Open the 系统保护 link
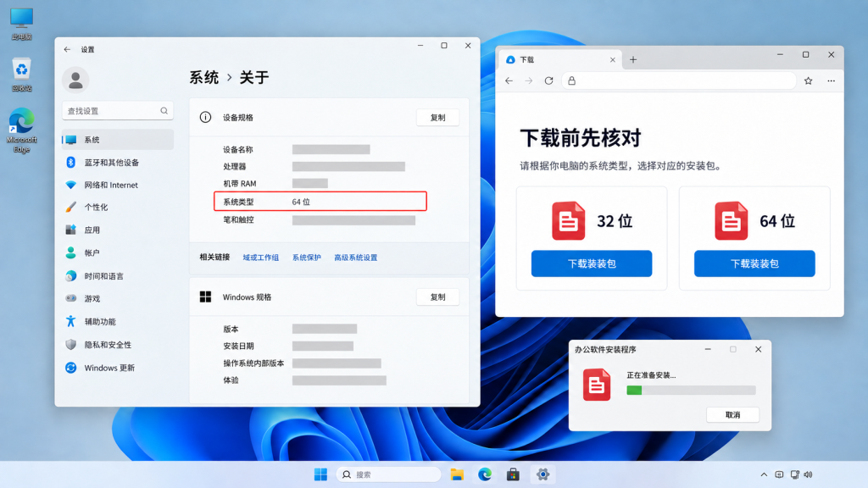Screen dimensions: 868x488 coord(307,258)
